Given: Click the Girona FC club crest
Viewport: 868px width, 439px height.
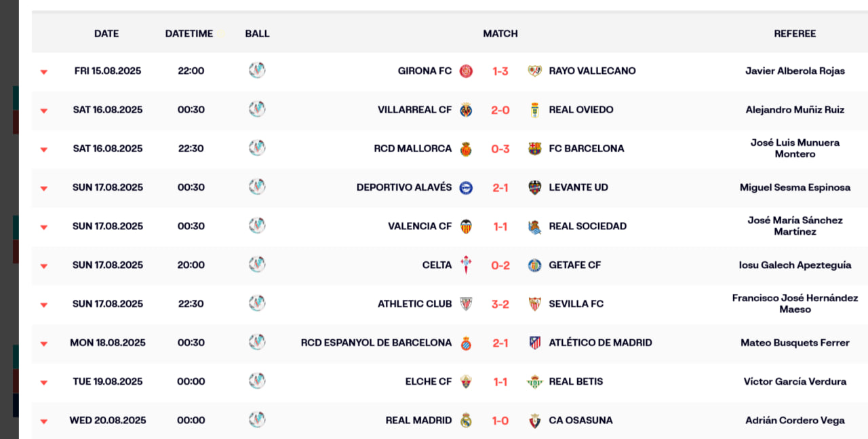Looking at the screenshot, I should pos(466,71).
